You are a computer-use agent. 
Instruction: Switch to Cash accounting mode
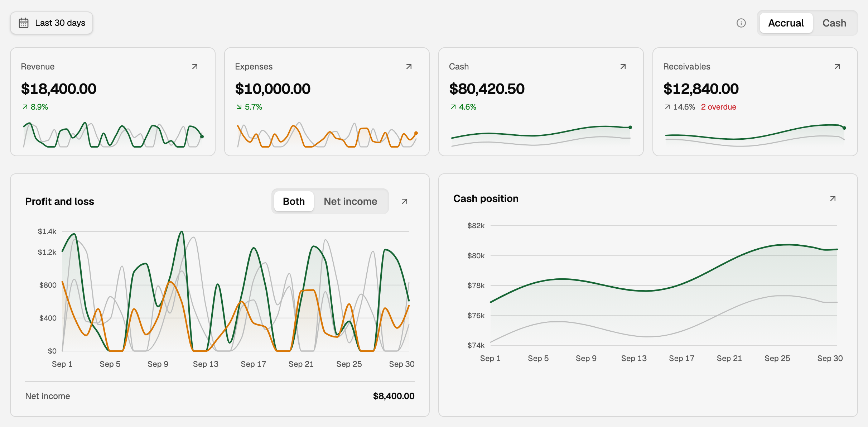point(834,23)
